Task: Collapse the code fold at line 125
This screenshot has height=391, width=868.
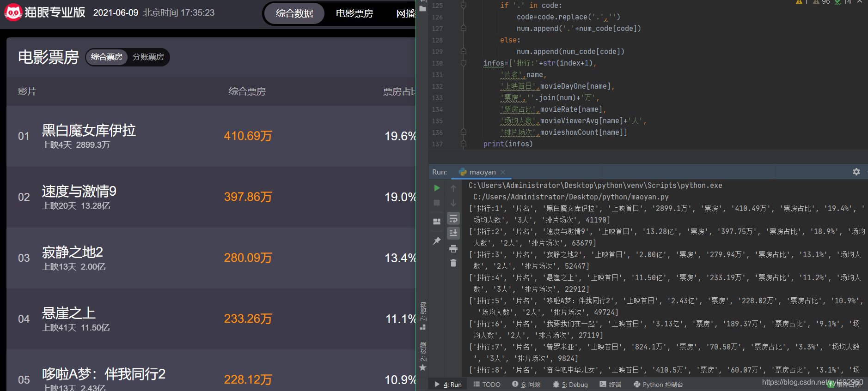Action: point(463,6)
